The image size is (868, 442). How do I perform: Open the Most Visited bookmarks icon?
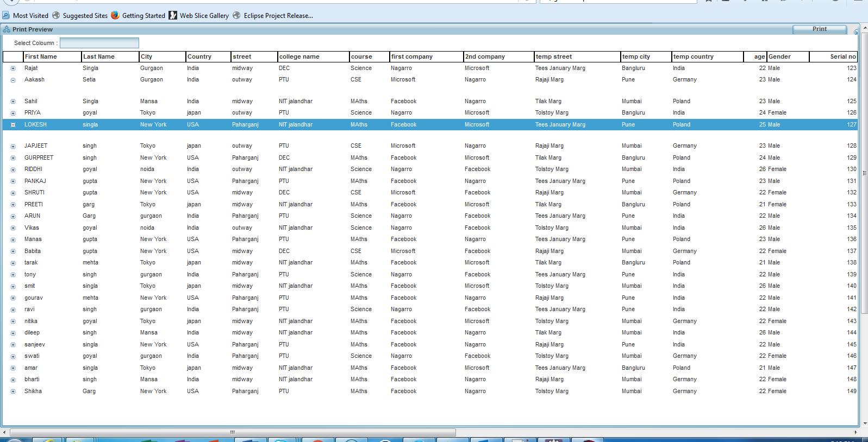click(x=6, y=16)
